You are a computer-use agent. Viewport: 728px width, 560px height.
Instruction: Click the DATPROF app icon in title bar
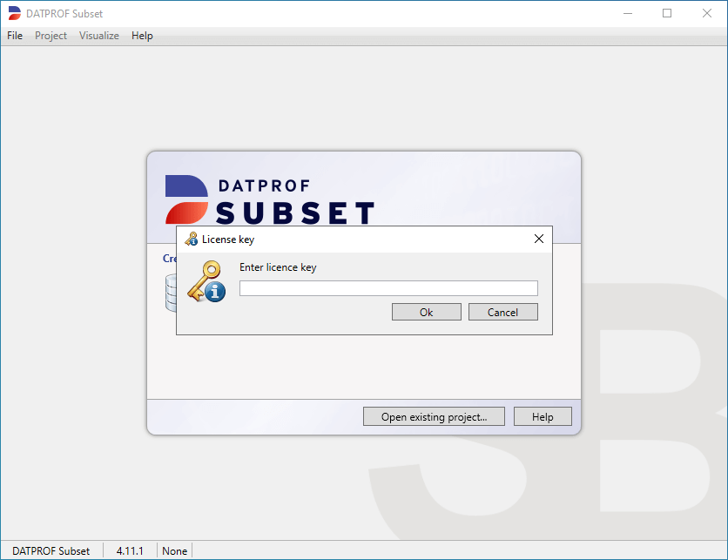[x=15, y=13]
